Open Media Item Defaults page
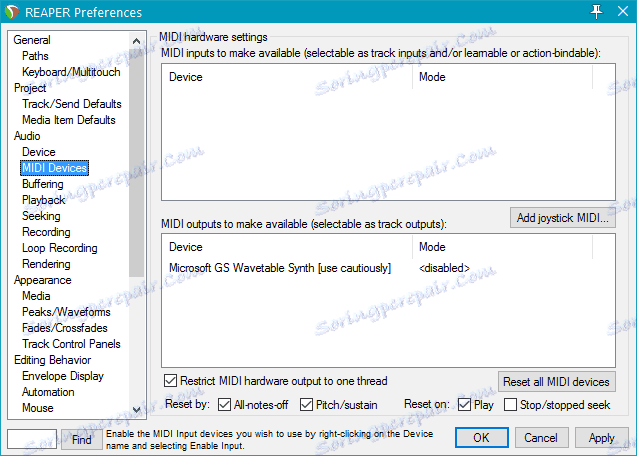This screenshot has height=456, width=637. [69, 120]
